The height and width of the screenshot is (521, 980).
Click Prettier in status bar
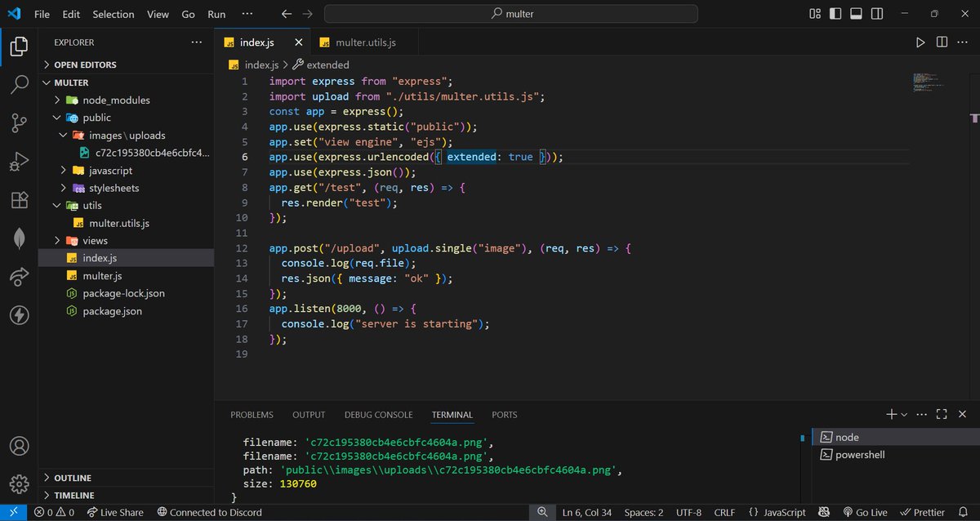pyautogui.click(x=921, y=512)
